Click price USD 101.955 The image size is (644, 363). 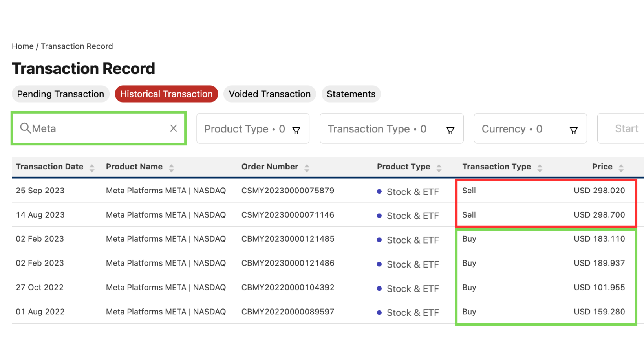[x=599, y=288]
